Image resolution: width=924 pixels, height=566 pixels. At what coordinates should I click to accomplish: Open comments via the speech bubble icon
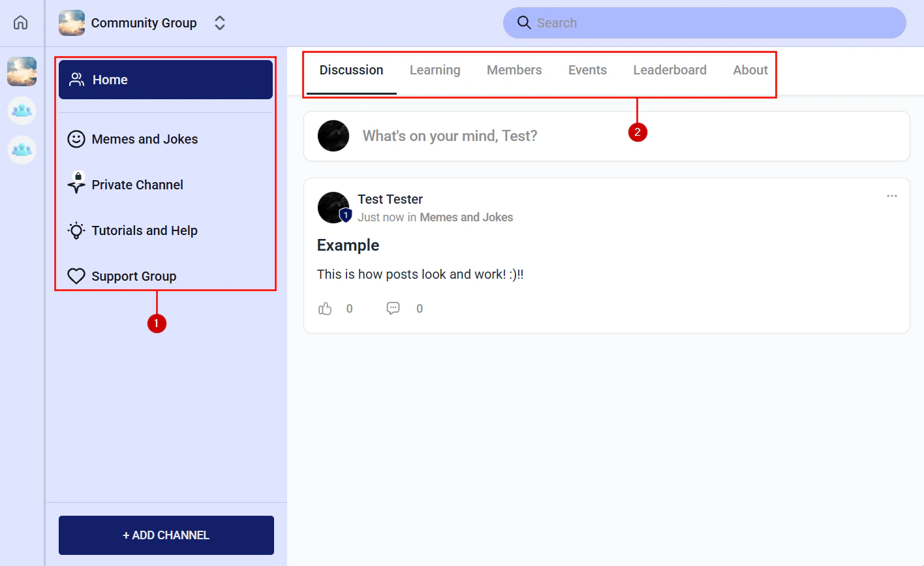393,308
